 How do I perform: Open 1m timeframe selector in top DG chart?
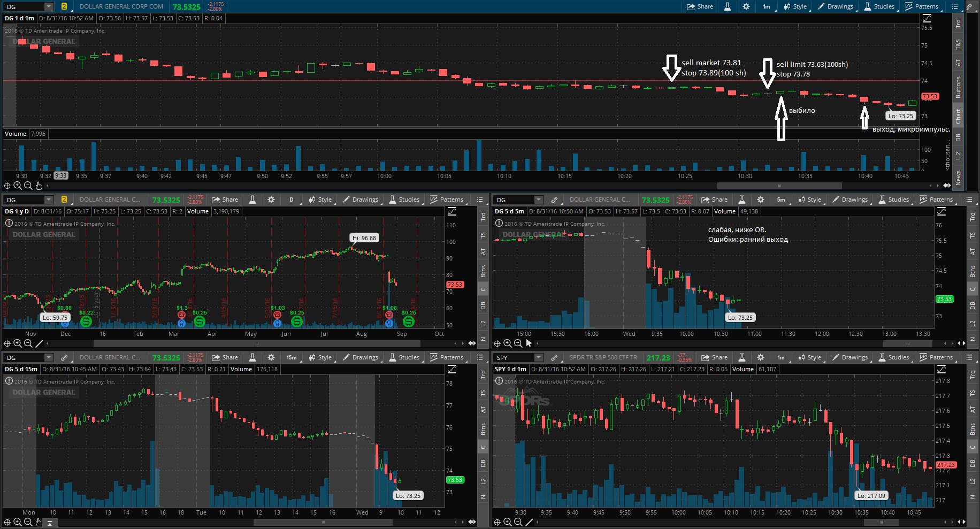[767, 6]
